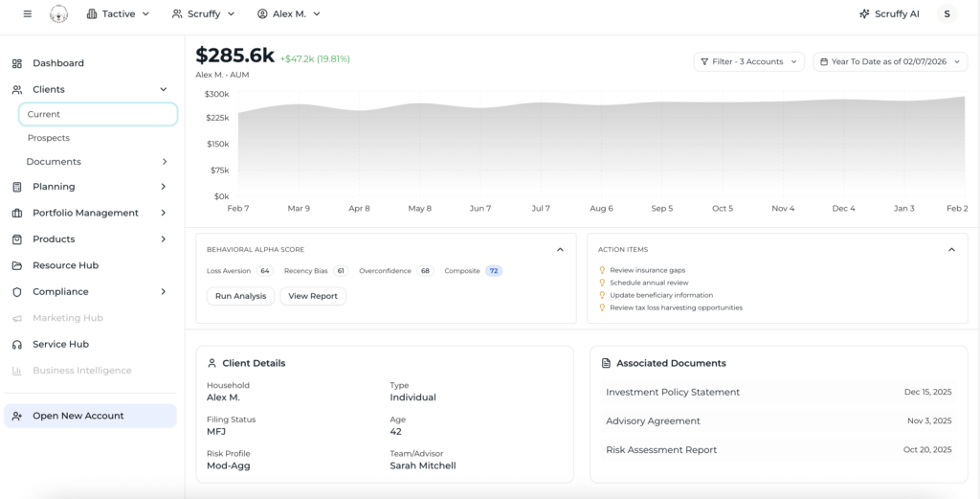Click the Resource Hub folder icon
This screenshot has width=980, height=499.
[x=17, y=265]
